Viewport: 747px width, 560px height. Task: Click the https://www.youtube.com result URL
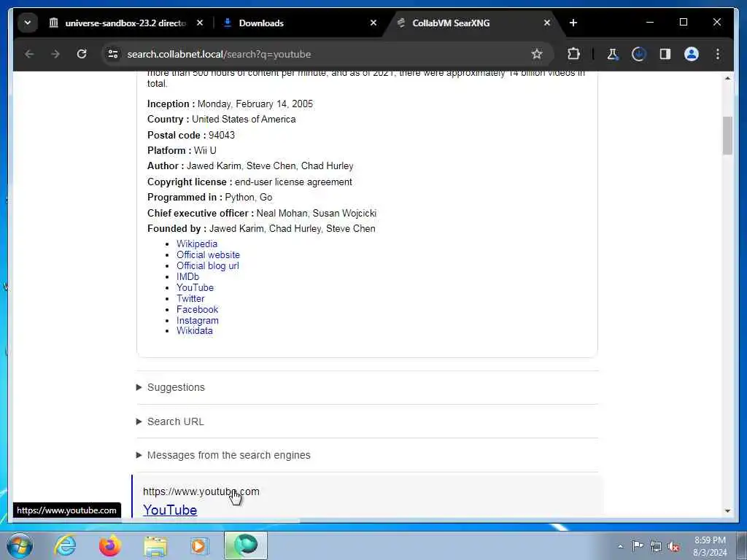pos(201,491)
